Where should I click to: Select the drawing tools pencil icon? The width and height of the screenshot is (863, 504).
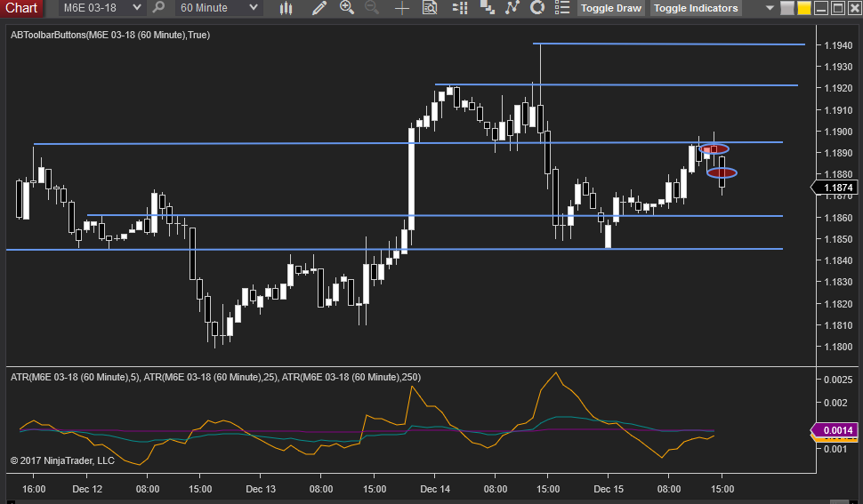pos(319,8)
